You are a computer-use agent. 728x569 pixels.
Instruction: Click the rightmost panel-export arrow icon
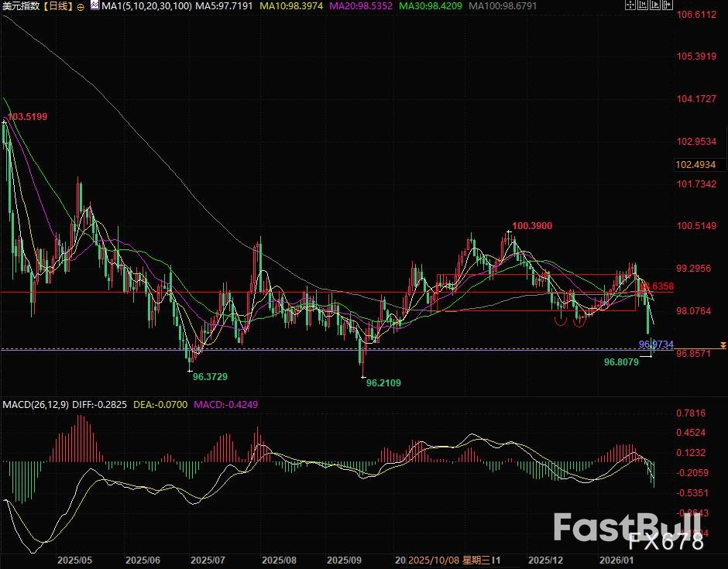669,5
